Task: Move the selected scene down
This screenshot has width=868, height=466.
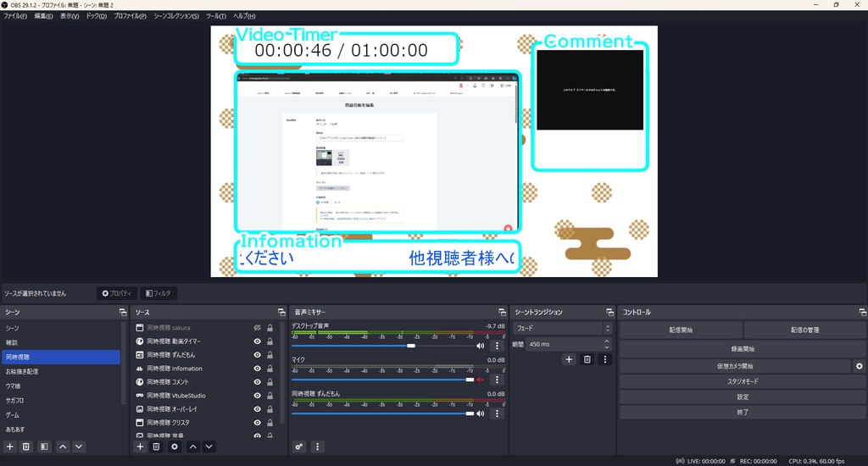Action: [x=79, y=447]
